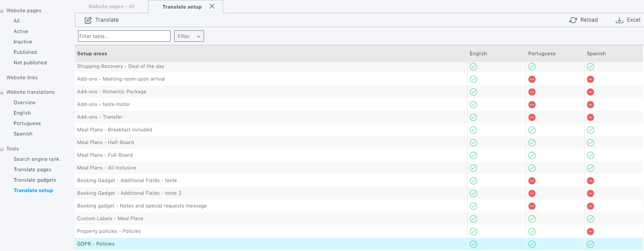Open English translations in sidebar
Screen dimensions: 644x251
point(22,113)
